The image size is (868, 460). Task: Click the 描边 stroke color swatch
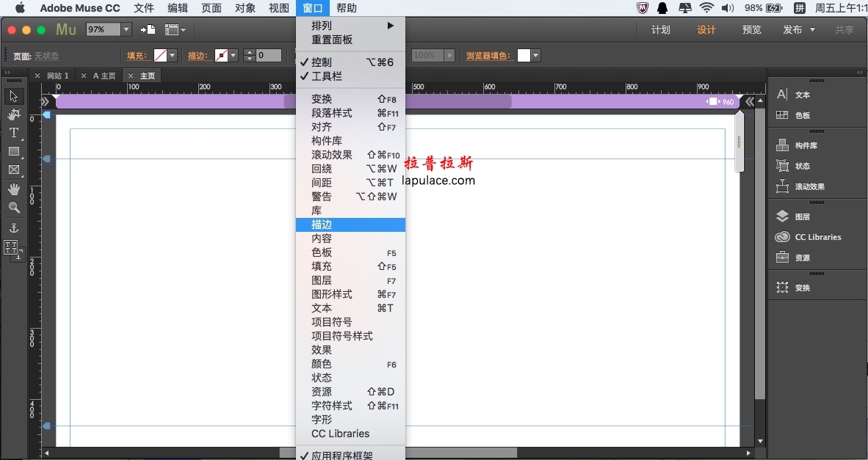tap(222, 55)
